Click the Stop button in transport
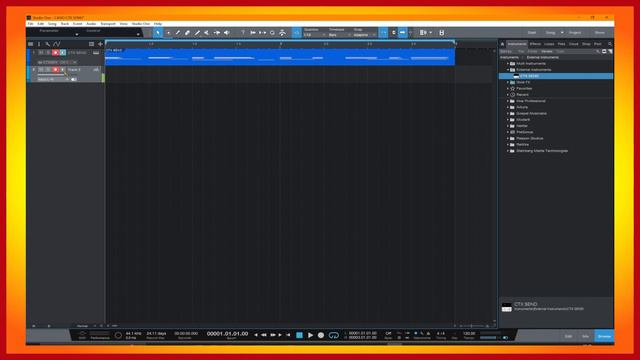The image size is (640, 360). pyautogui.click(x=299, y=335)
